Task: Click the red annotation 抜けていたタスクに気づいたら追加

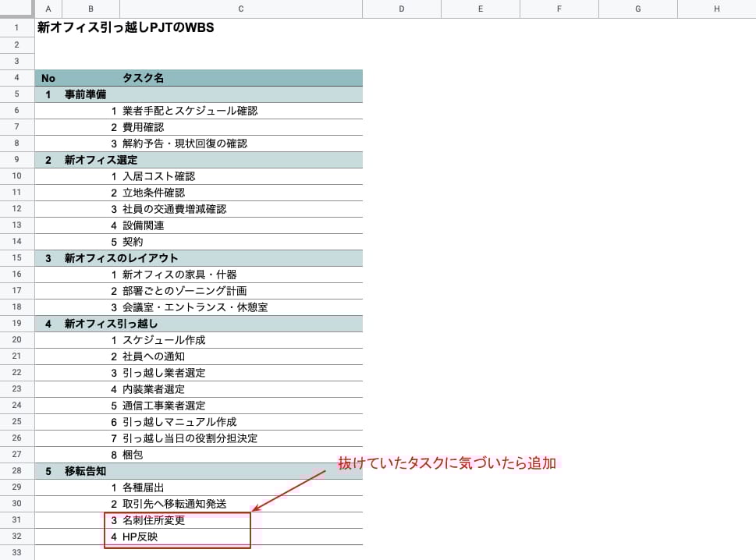Action: (449, 463)
